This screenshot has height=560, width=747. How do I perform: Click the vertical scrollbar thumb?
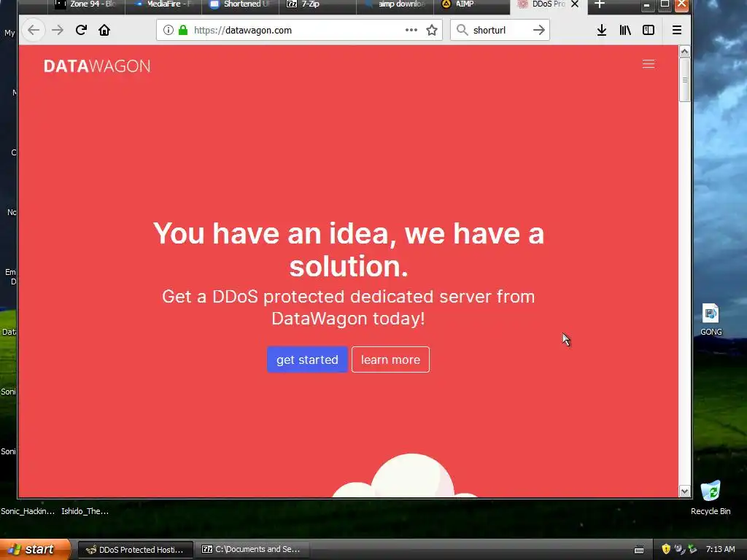click(684, 79)
